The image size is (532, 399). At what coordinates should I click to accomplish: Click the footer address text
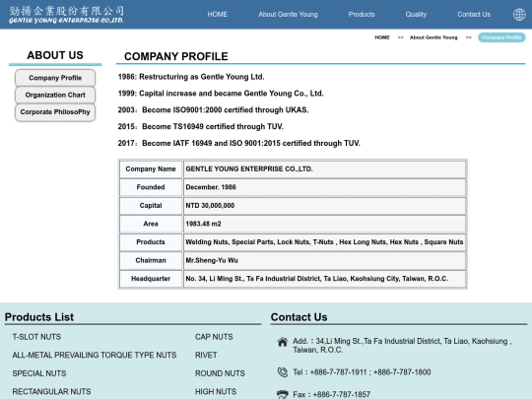tap(402, 346)
